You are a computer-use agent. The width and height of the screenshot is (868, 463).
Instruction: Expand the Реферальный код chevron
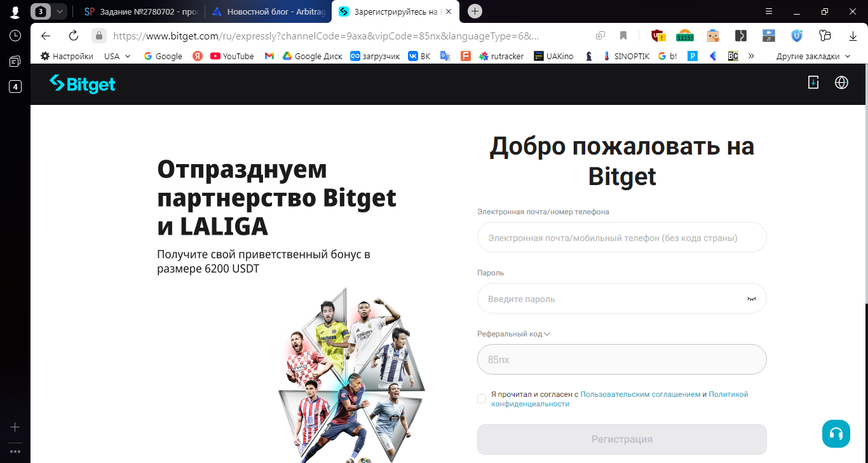tap(546, 334)
